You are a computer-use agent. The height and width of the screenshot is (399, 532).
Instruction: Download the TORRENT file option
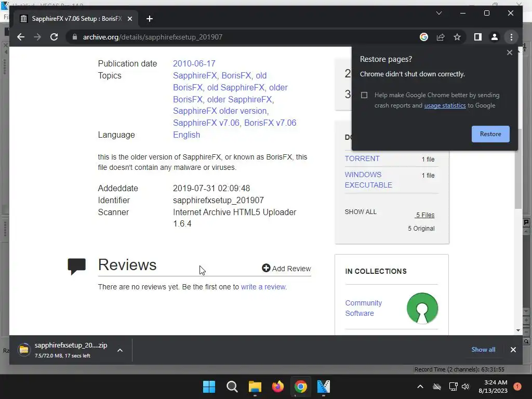(362, 159)
